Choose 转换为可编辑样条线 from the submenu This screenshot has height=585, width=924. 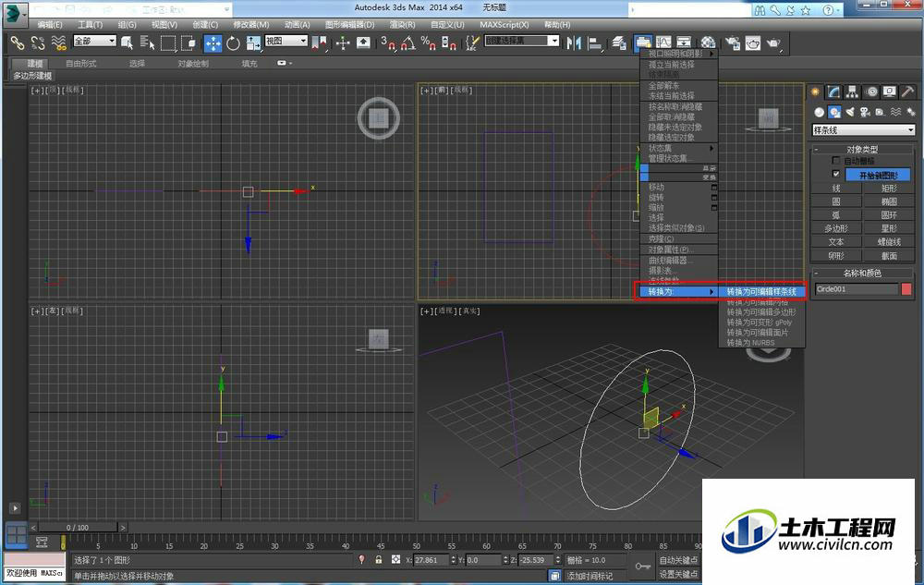761,292
